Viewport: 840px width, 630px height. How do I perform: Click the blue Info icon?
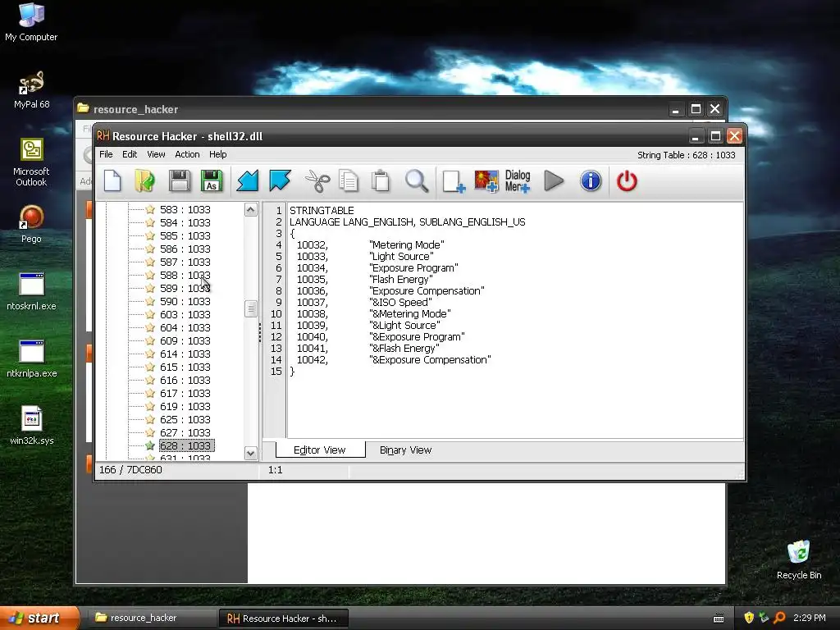point(591,181)
